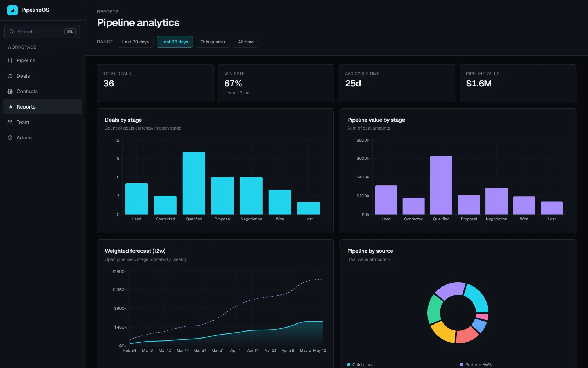Click the Avg Cycle Time value 25d
Viewport: 588px width, 368px height.
click(353, 84)
